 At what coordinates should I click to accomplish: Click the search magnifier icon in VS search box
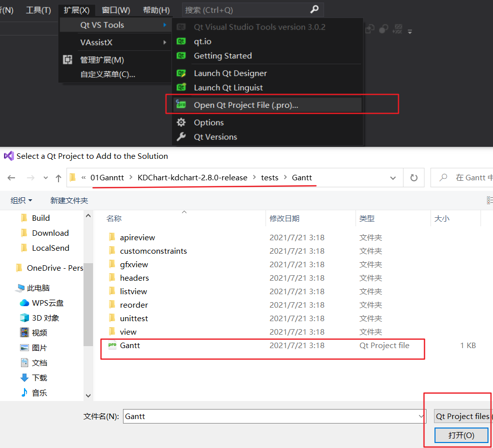pos(314,9)
